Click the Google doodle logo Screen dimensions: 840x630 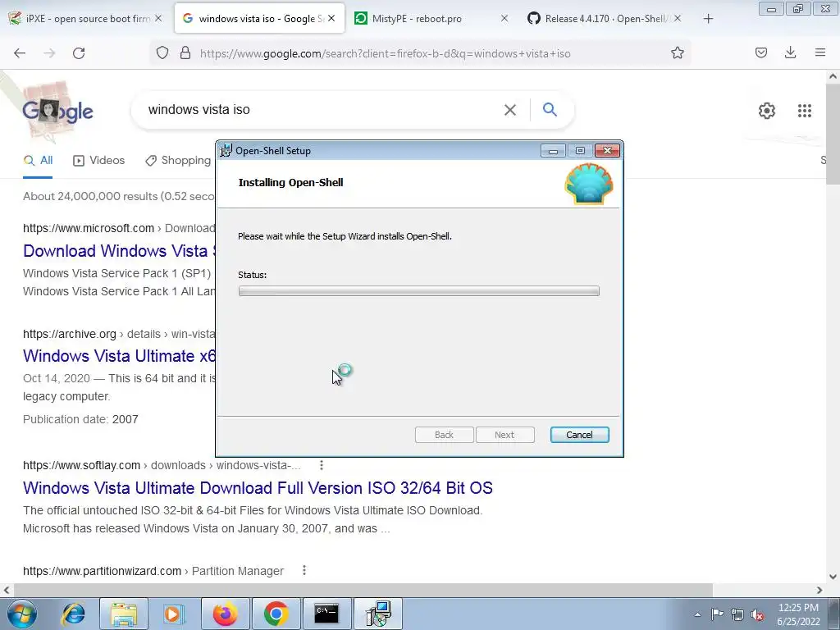coord(57,111)
